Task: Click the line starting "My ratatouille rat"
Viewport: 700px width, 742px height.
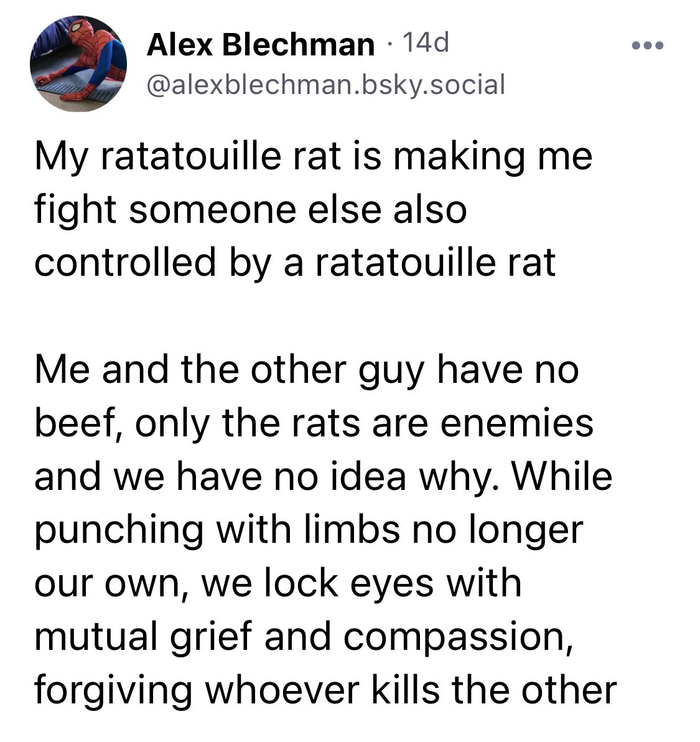Action: point(313,157)
